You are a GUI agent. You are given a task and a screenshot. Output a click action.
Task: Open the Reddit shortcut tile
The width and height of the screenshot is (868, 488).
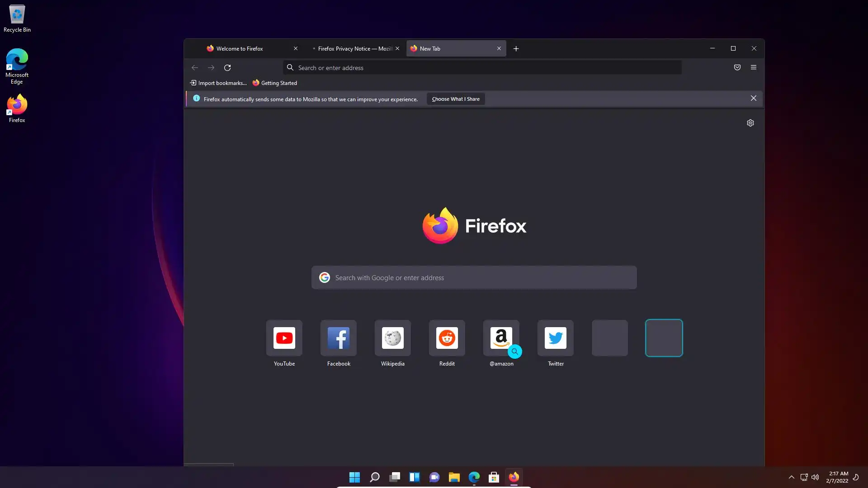447,338
